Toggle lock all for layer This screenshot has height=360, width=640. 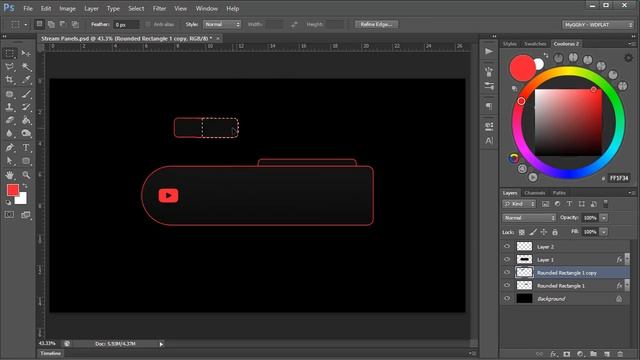(555, 232)
